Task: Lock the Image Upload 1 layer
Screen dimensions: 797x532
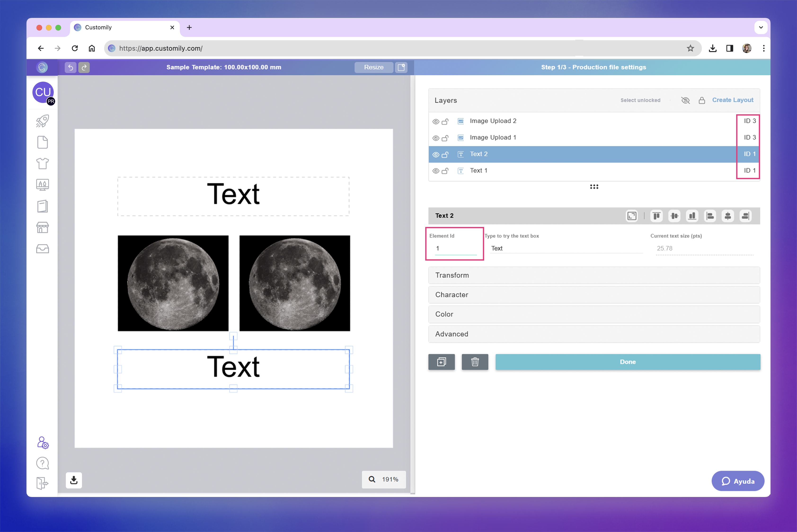Action: pos(445,138)
